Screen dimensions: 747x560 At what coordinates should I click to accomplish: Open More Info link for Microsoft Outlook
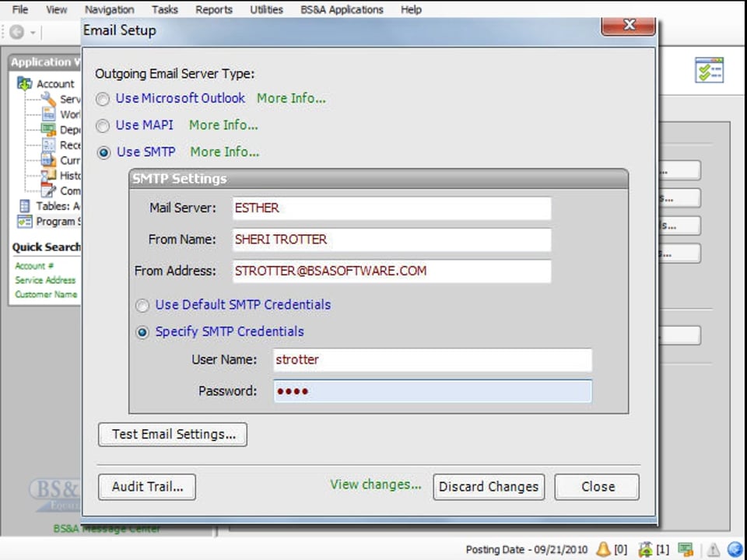[x=291, y=98]
